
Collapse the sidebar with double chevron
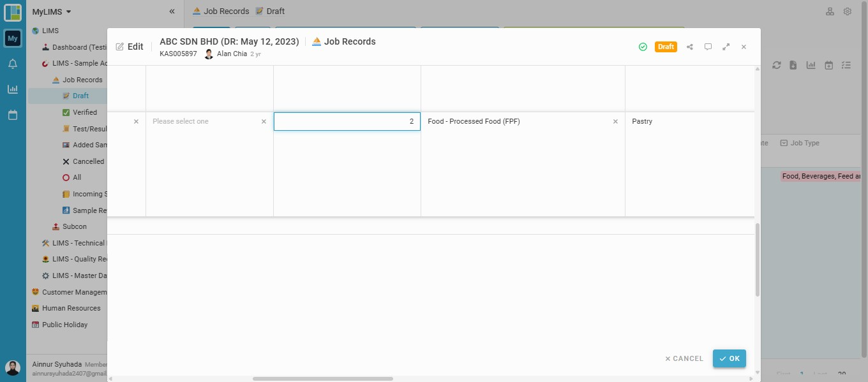tap(172, 11)
